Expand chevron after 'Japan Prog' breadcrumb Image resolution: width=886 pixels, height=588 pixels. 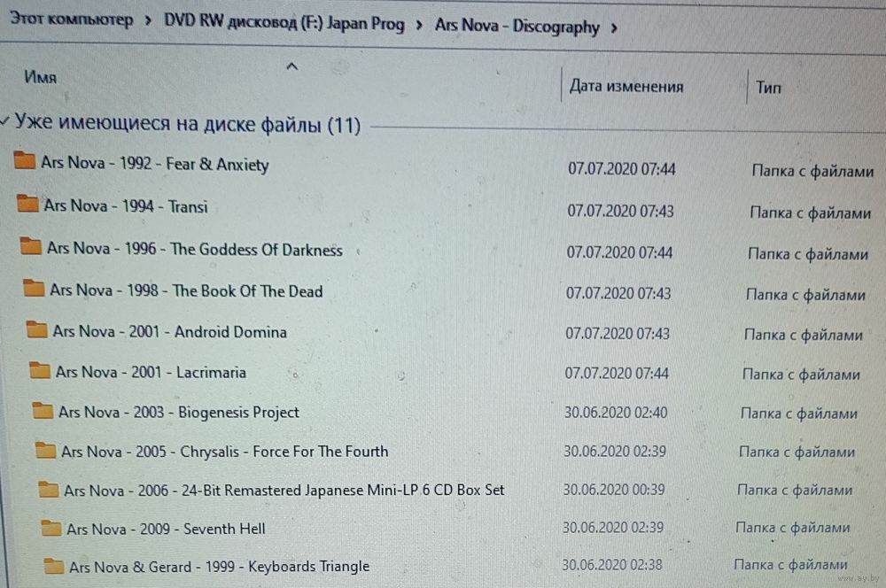419,25
